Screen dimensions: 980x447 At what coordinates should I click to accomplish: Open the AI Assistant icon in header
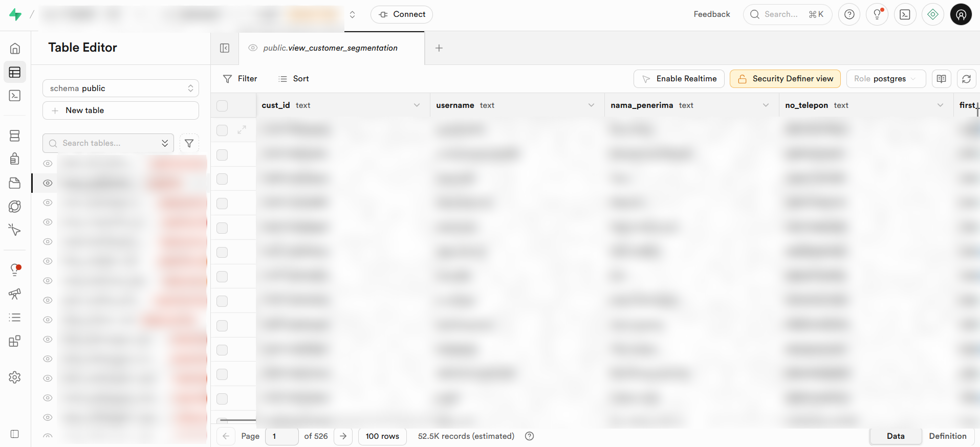933,14
